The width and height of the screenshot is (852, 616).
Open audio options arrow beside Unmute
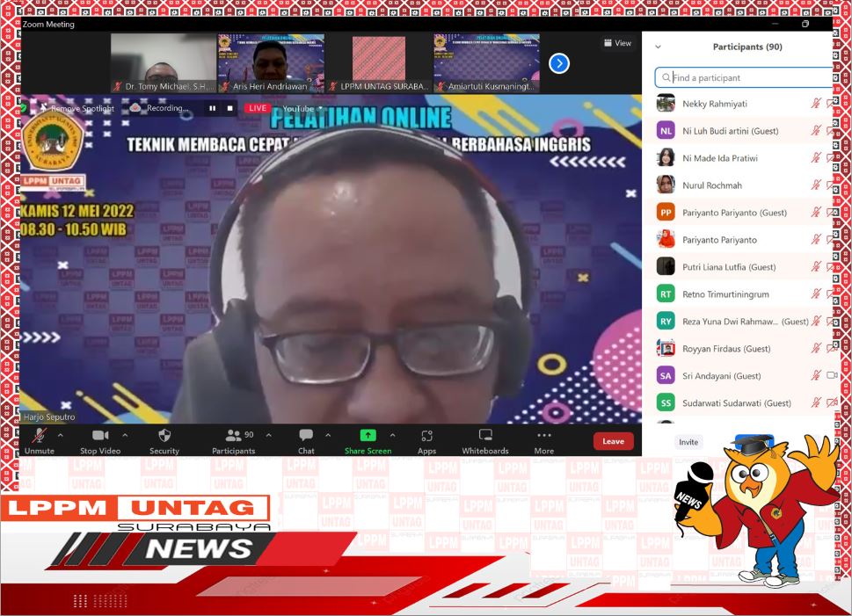[61, 435]
